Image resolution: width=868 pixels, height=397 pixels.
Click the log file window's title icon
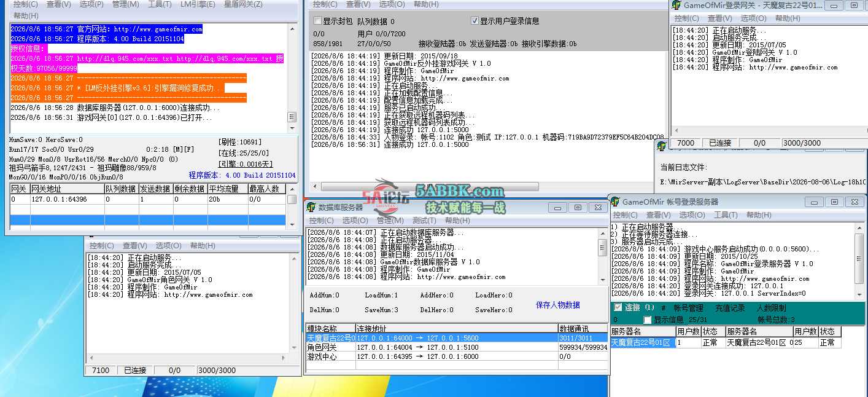pyautogui.click(x=662, y=146)
